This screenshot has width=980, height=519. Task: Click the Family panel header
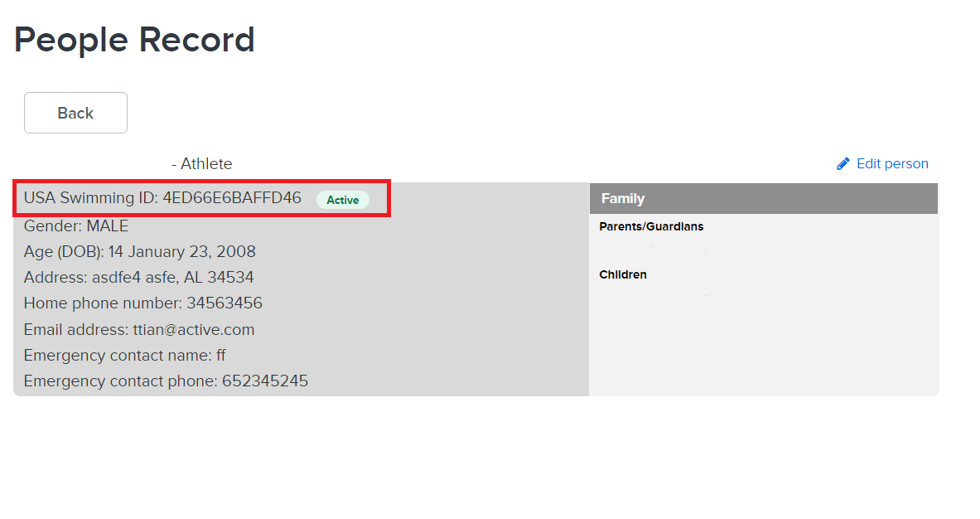click(763, 199)
